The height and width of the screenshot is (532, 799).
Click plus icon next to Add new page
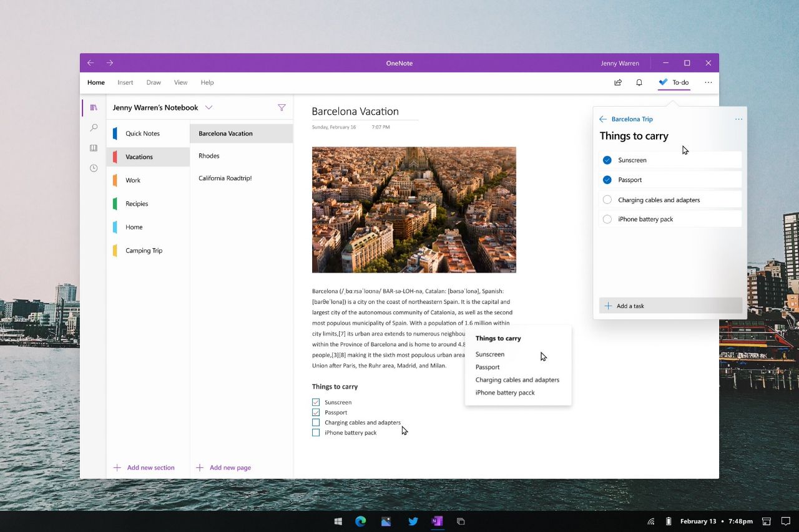(x=200, y=467)
